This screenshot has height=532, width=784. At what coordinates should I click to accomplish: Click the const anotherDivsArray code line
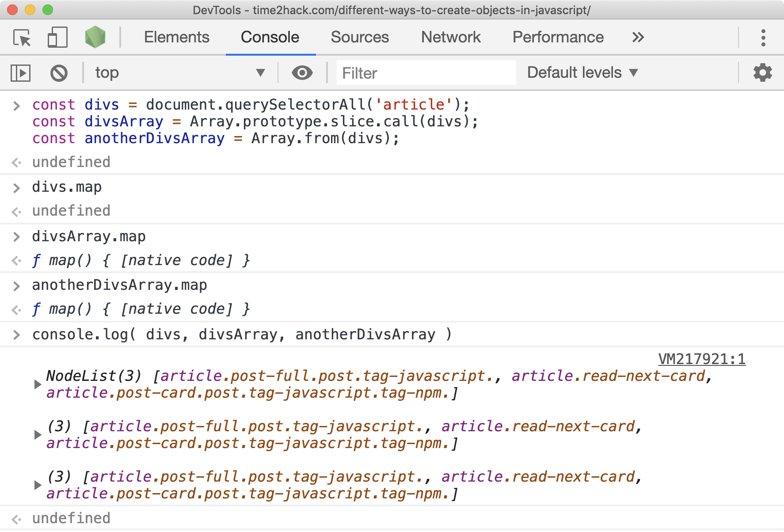216,139
